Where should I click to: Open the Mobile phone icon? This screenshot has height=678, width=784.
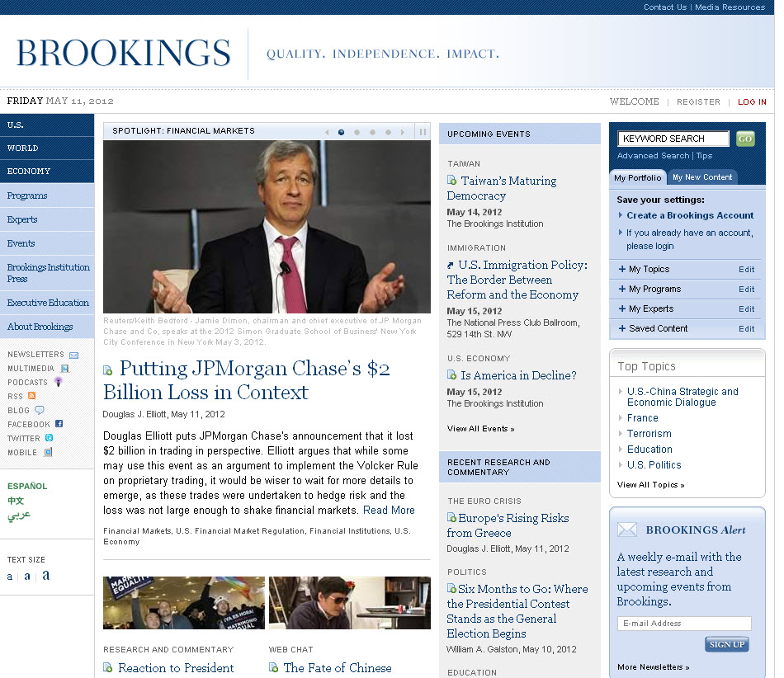coord(48,452)
